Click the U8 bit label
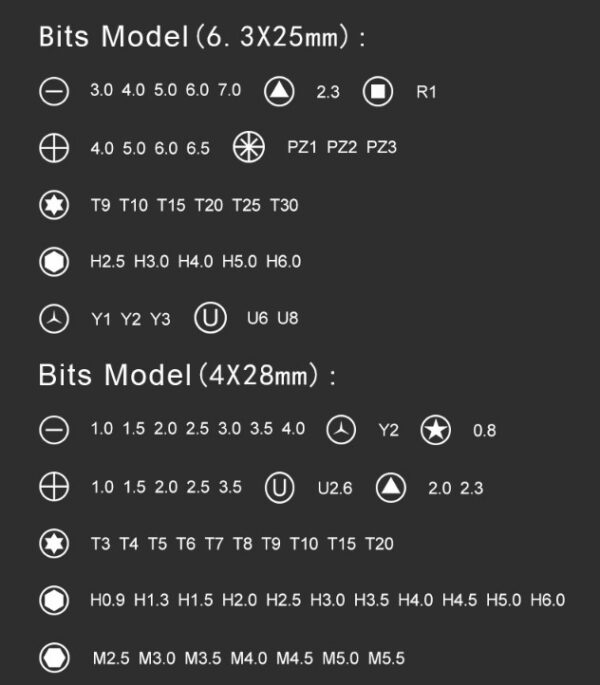Image resolution: width=600 pixels, height=685 pixels. point(288,319)
